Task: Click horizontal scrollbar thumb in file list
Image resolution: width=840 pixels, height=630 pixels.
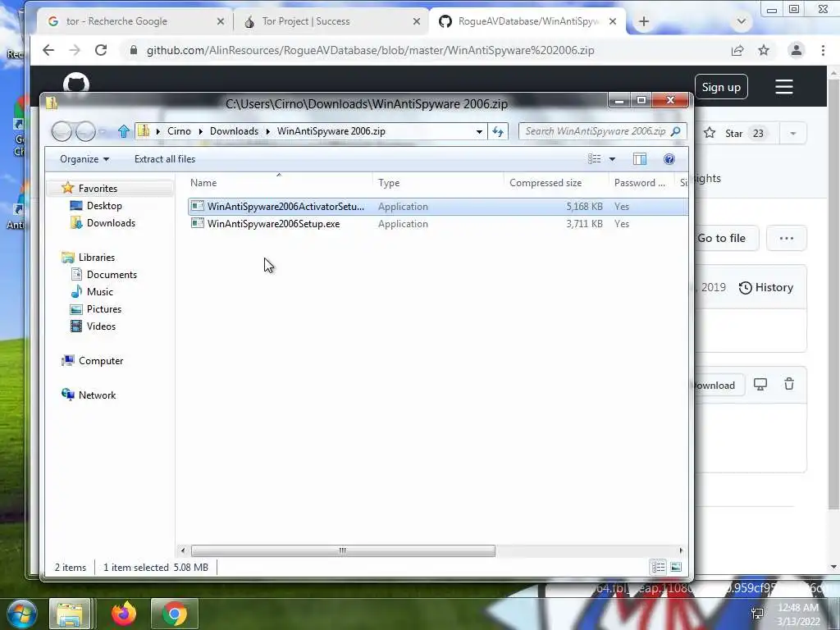Action: pyautogui.click(x=343, y=550)
